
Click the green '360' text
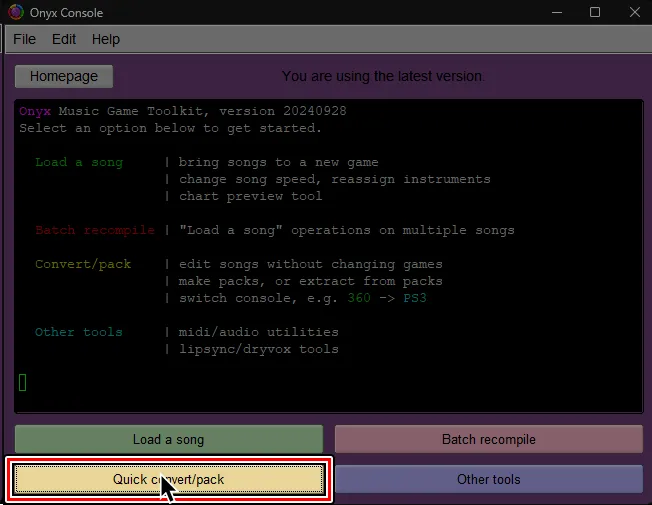tap(359, 298)
